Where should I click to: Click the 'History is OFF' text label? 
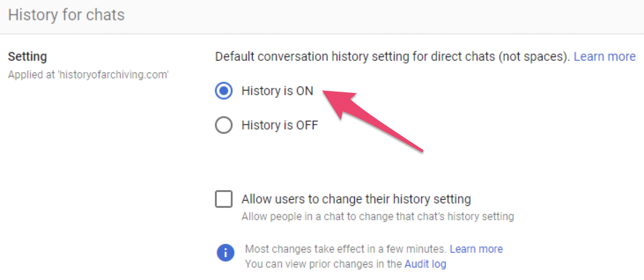280,125
